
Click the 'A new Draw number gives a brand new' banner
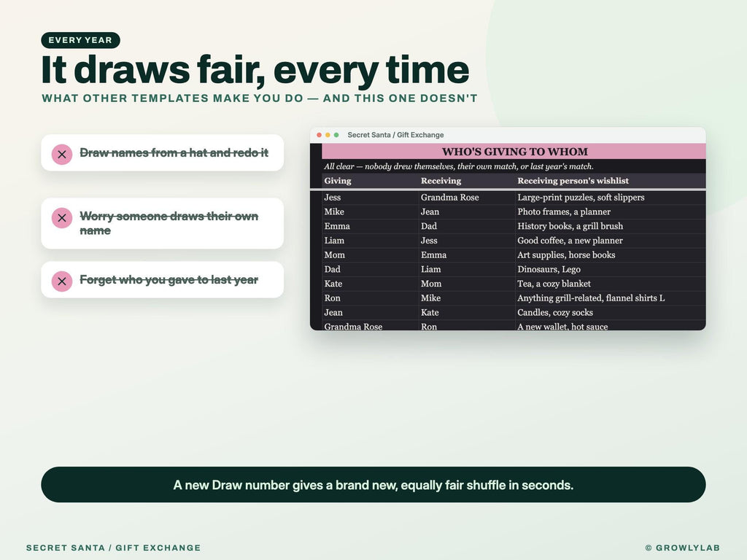(373, 485)
